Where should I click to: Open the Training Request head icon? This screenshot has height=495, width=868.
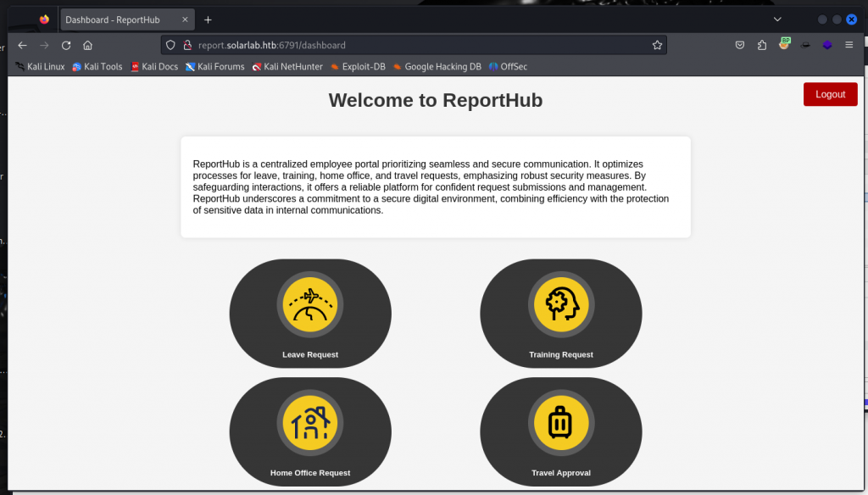click(561, 304)
